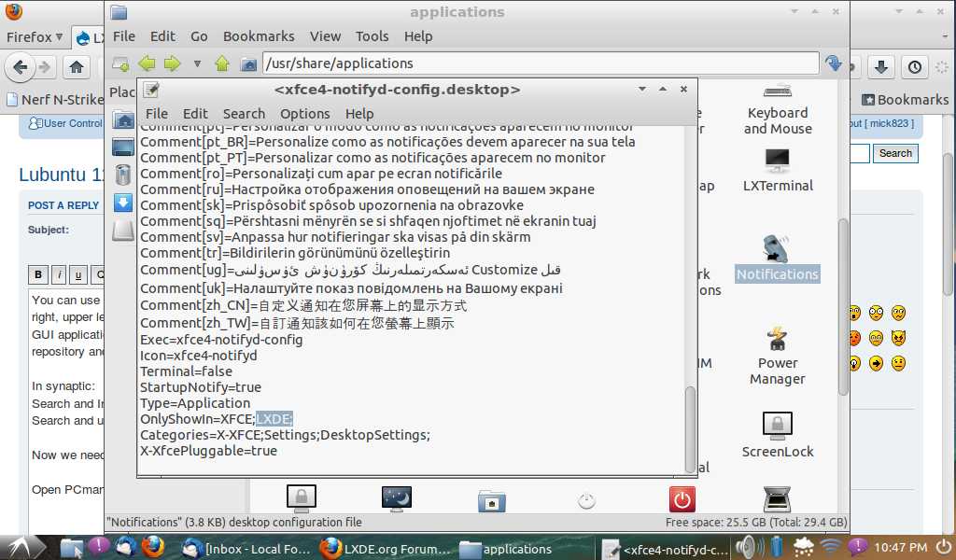Viewport: 956px width, 560px height.
Task: Click the Firefox home button
Action: click(77, 67)
